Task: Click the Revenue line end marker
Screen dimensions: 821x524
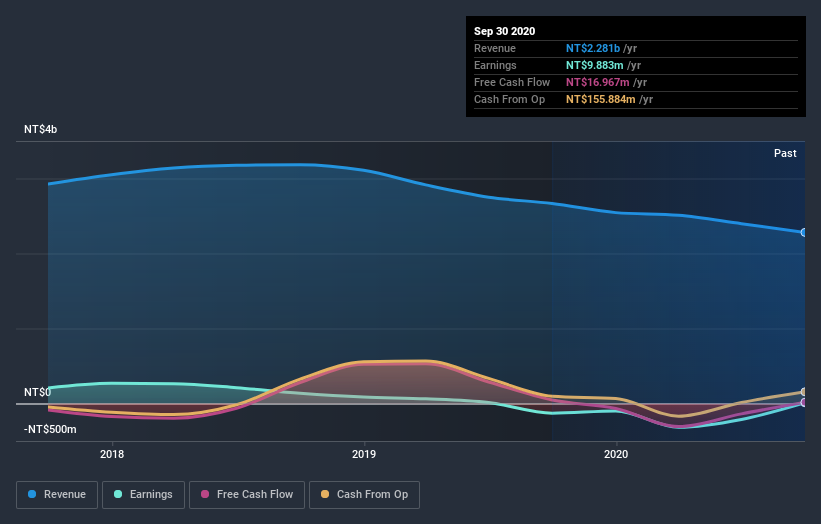Action: [x=804, y=232]
